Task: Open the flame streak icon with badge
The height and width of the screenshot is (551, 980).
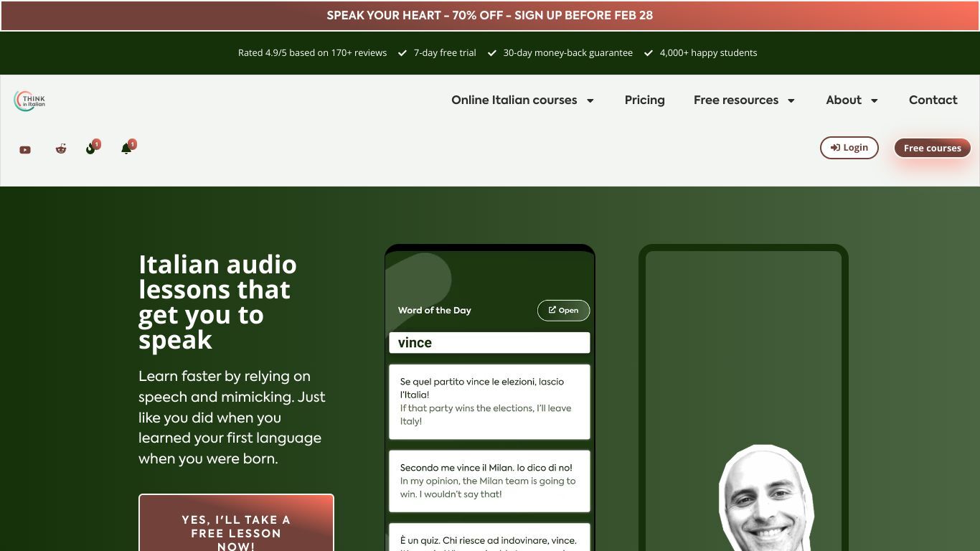Action: 90,149
